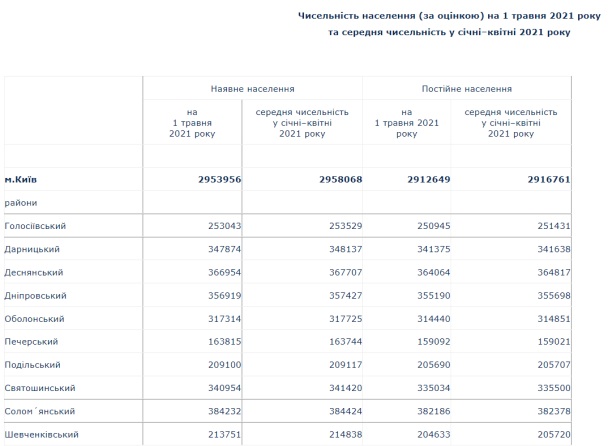Screen dimensions: 608x446
Task: Select Дніпровський value 355698
Action: point(554,296)
